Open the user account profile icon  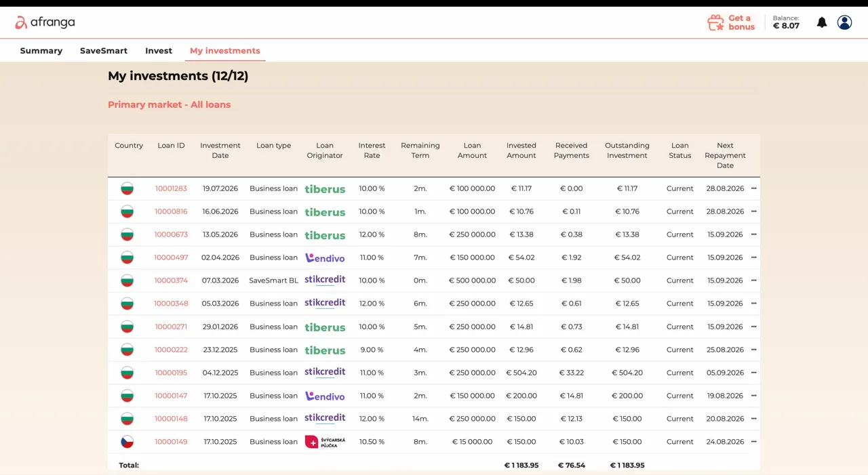(x=844, y=22)
